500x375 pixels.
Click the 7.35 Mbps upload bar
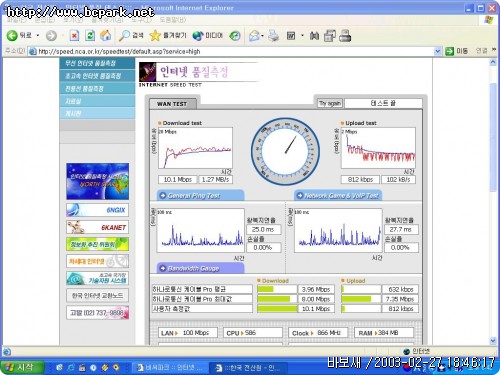tap(361, 299)
